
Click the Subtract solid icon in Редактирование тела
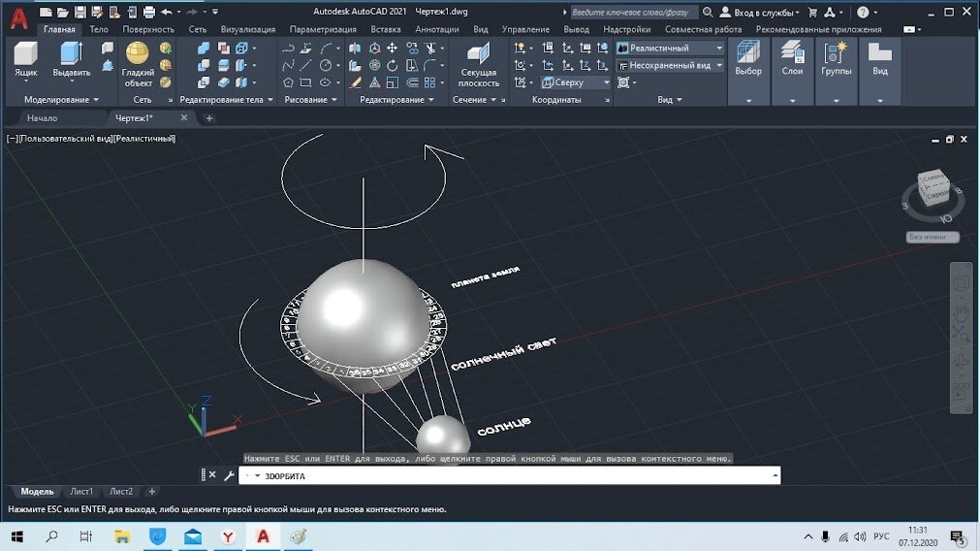[x=204, y=65]
